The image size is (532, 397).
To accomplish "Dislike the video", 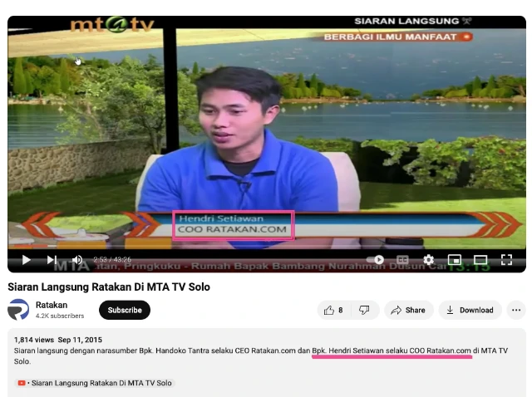I will [x=365, y=310].
